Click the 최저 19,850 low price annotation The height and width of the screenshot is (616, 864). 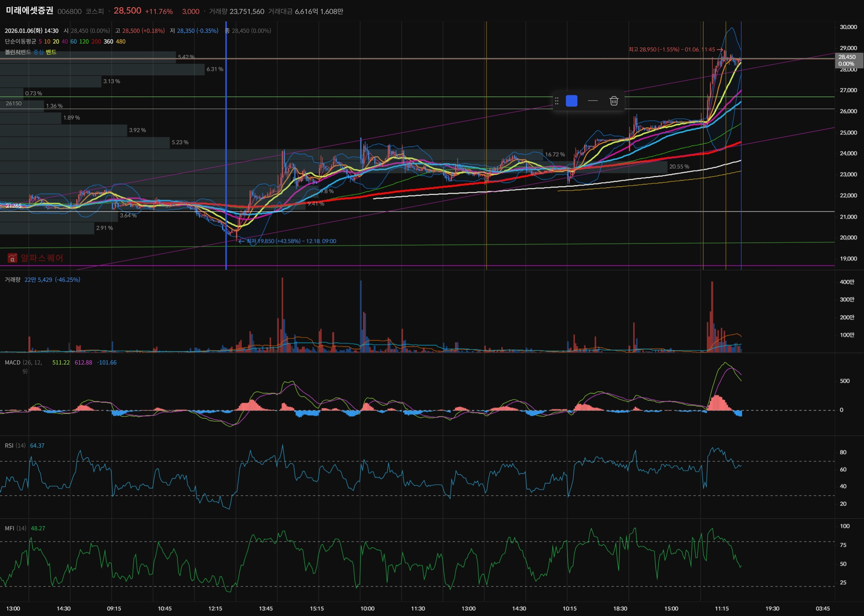pos(291,241)
